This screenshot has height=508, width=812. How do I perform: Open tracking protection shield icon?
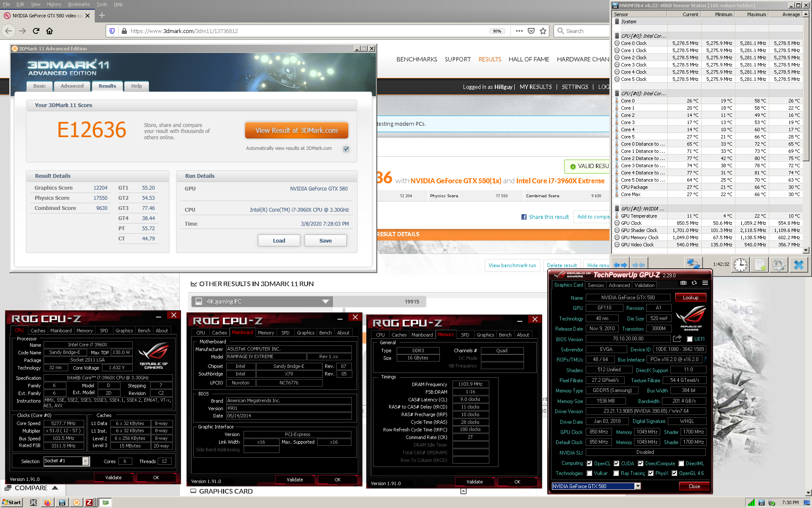pos(112,31)
